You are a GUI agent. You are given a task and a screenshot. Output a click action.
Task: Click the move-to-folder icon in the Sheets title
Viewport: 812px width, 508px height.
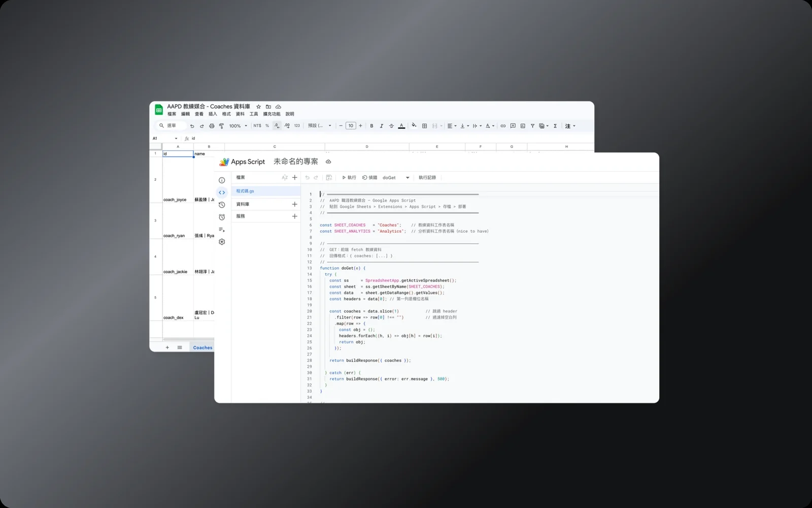coord(268,107)
